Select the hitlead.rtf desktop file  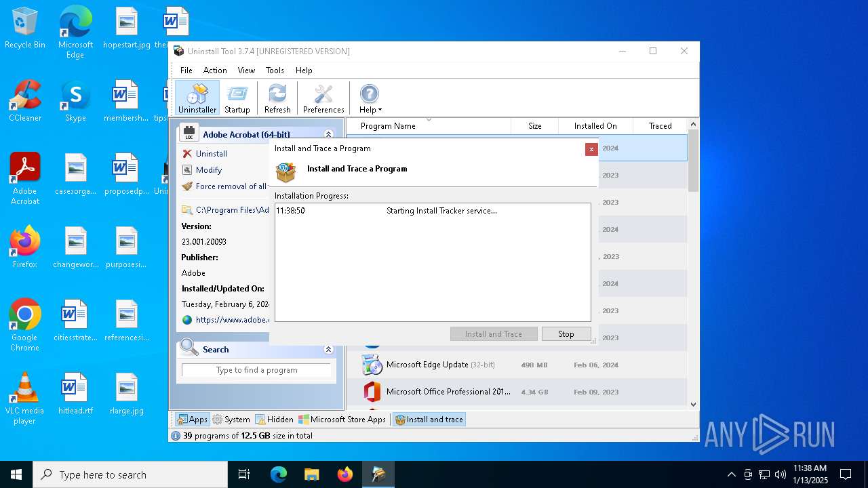75,394
